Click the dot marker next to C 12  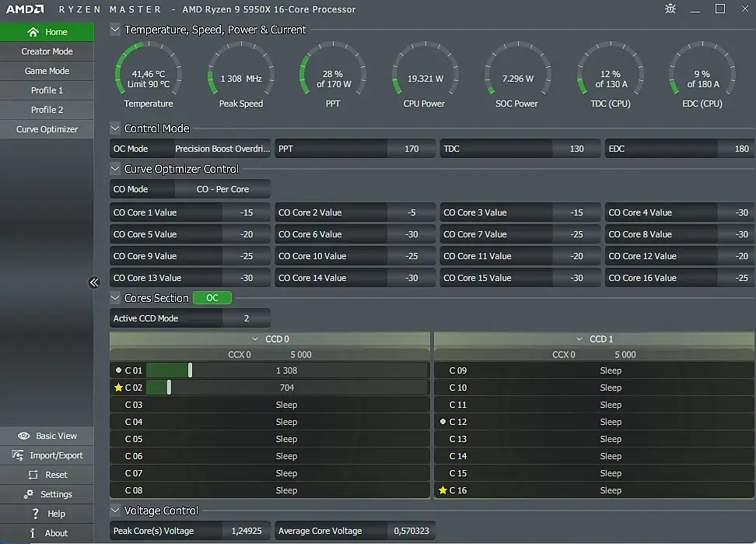tap(443, 422)
